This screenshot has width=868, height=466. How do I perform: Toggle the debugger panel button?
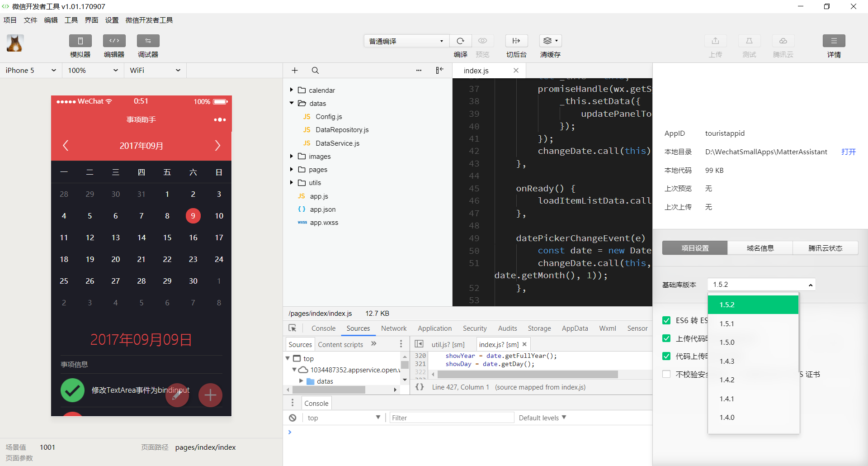[x=148, y=41]
